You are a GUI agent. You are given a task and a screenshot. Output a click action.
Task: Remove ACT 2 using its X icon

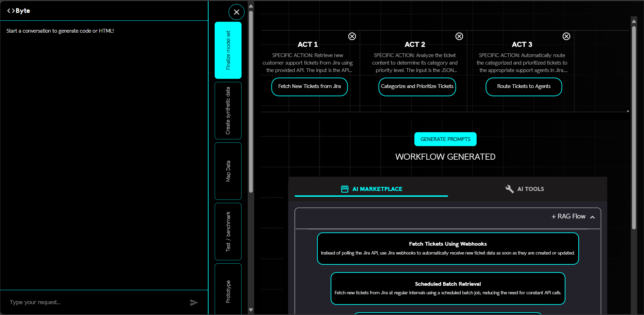click(459, 36)
